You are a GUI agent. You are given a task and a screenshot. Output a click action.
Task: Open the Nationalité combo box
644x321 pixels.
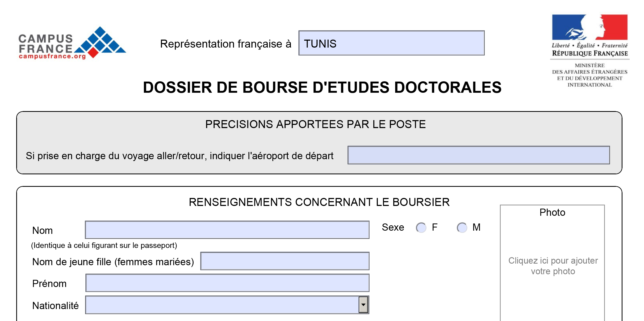coord(222,305)
